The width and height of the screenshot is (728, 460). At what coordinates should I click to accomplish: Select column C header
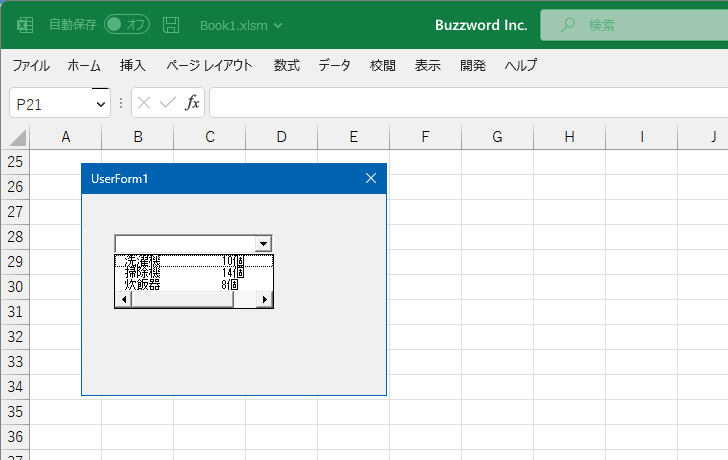tap(210, 137)
